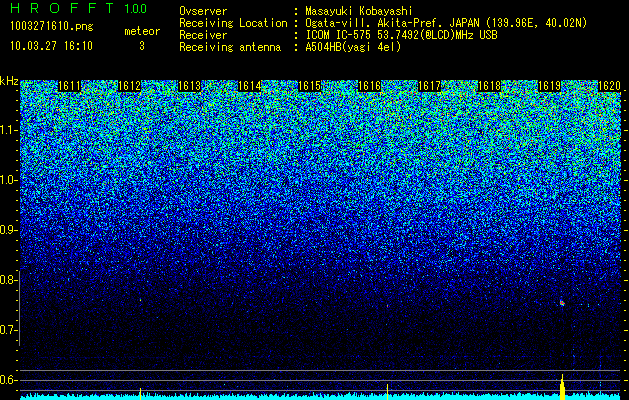
Task: Click the 1617 time marker
Action: 429,86
